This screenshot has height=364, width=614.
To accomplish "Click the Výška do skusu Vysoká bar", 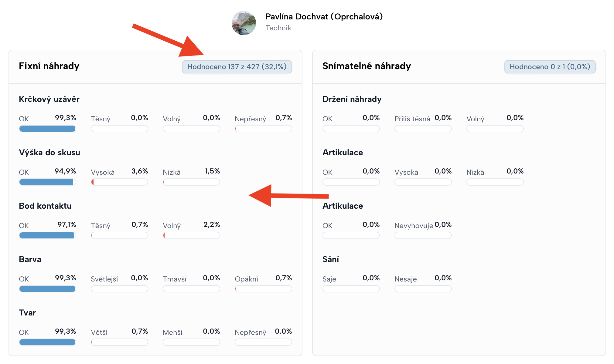I will tap(119, 182).
